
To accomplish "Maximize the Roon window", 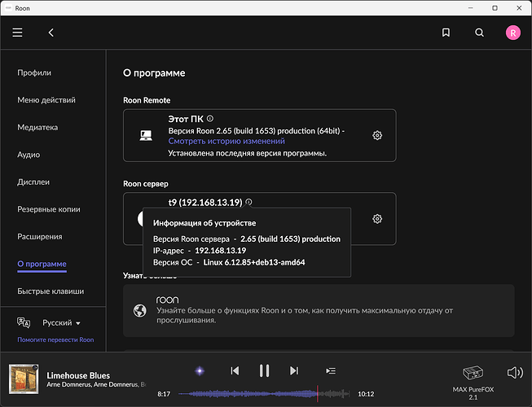I will tap(495, 8).
